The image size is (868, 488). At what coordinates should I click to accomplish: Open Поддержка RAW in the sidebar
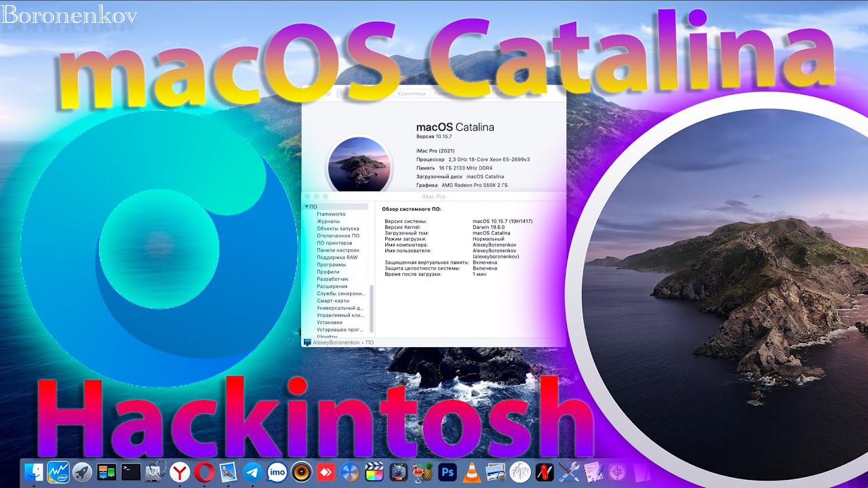point(337,258)
